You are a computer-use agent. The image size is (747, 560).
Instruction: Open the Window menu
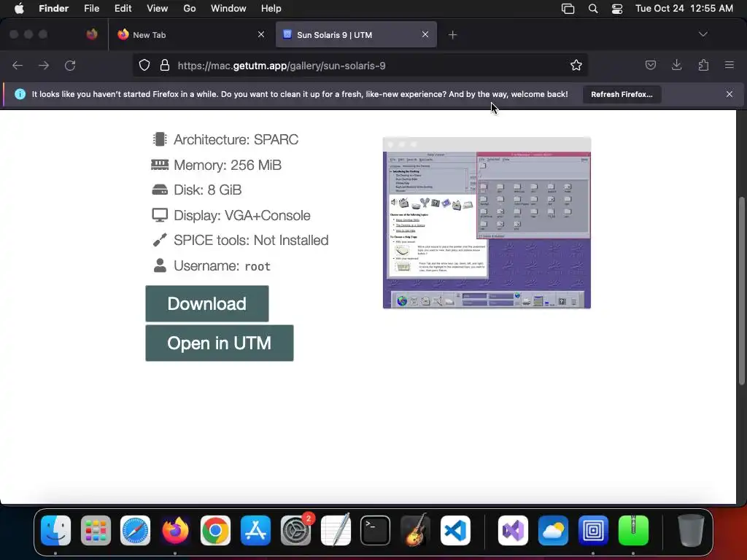coord(228,9)
